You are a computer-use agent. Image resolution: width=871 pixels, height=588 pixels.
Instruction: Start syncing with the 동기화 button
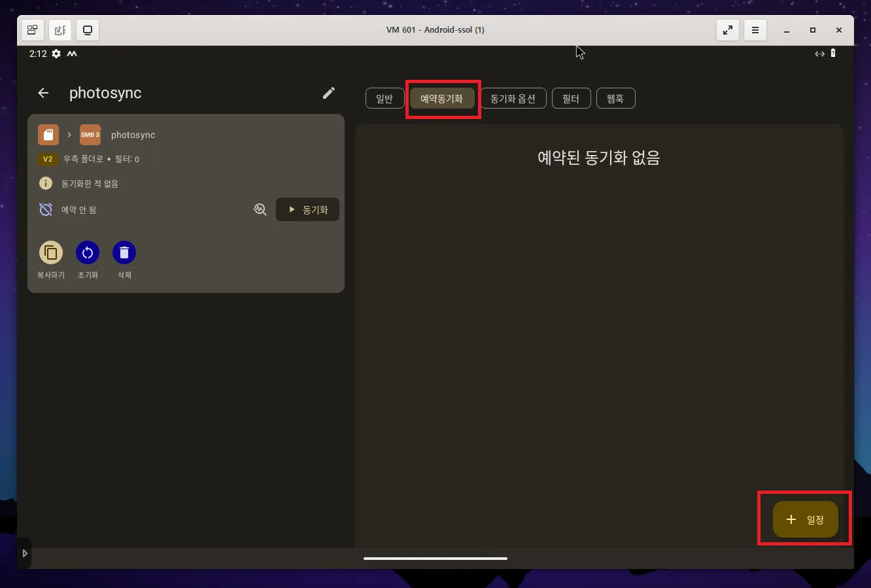pyautogui.click(x=307, y=209)
